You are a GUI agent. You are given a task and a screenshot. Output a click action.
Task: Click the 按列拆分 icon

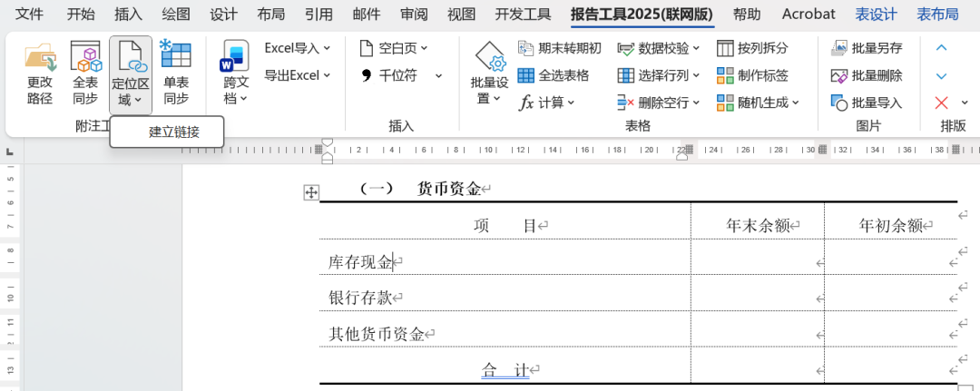coord(725,48)
